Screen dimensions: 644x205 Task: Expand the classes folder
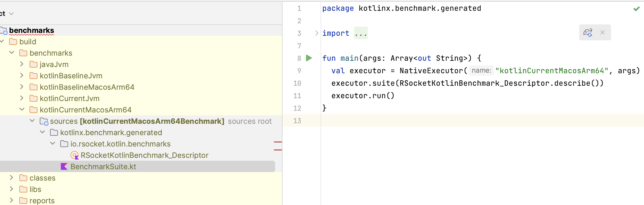point(12,178)
